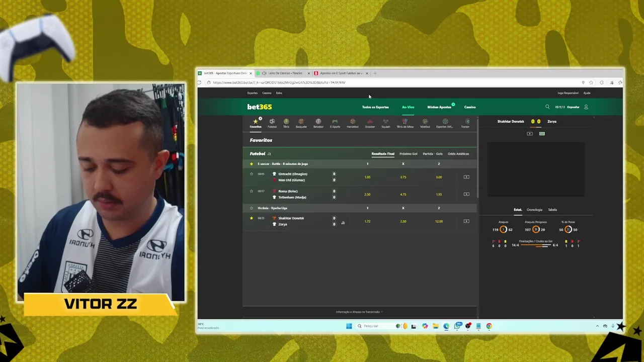Open Windows Start menu
Viewport: 644px width, 362px height.
[349, 326]
